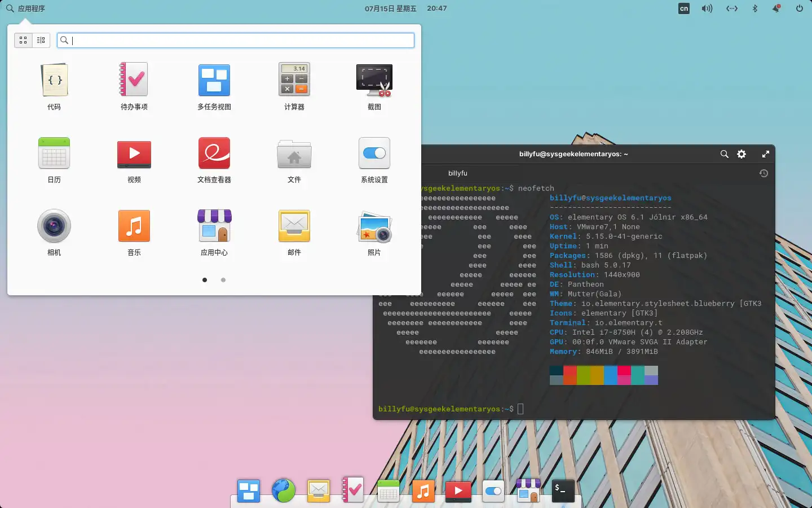
Task: Switch launcher to category view
Action: (x=41, y=40)
